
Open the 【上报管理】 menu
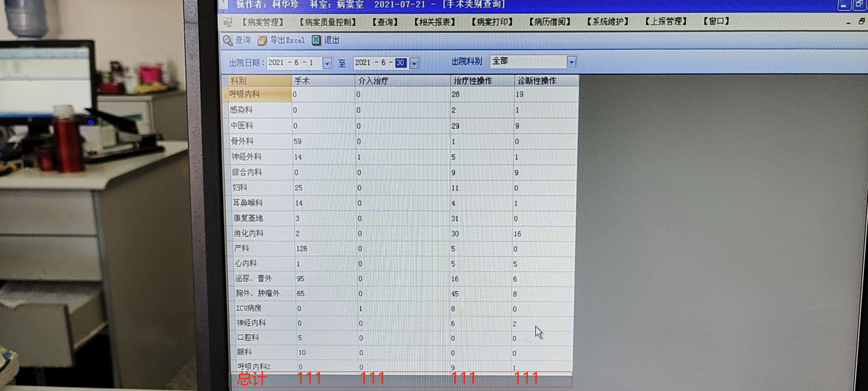click(x=665, y=21)
